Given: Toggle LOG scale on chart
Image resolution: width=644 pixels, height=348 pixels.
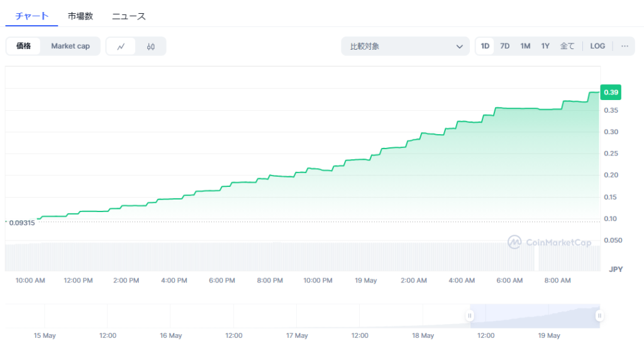Looking at the screenshot, I should pyautogui.click(x=597, y=46).
